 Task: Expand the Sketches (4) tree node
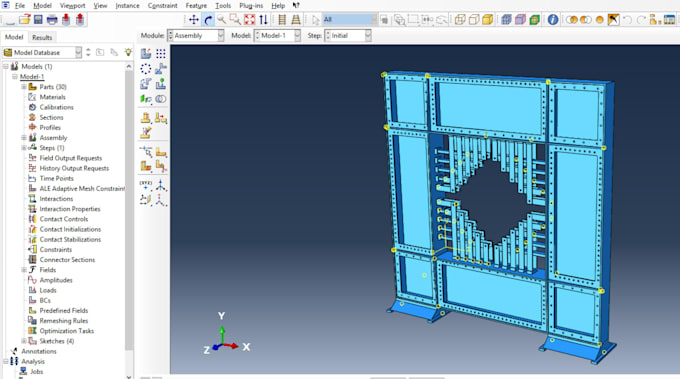24,341
